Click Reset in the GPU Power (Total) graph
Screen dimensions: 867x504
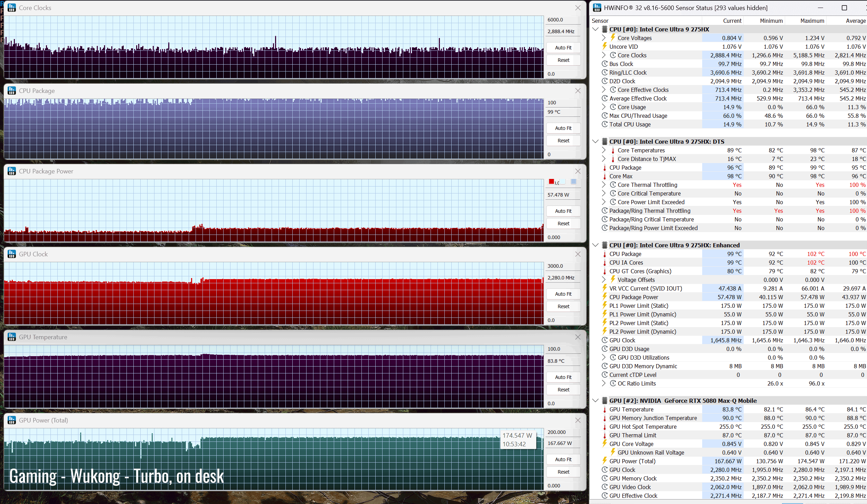563,472
